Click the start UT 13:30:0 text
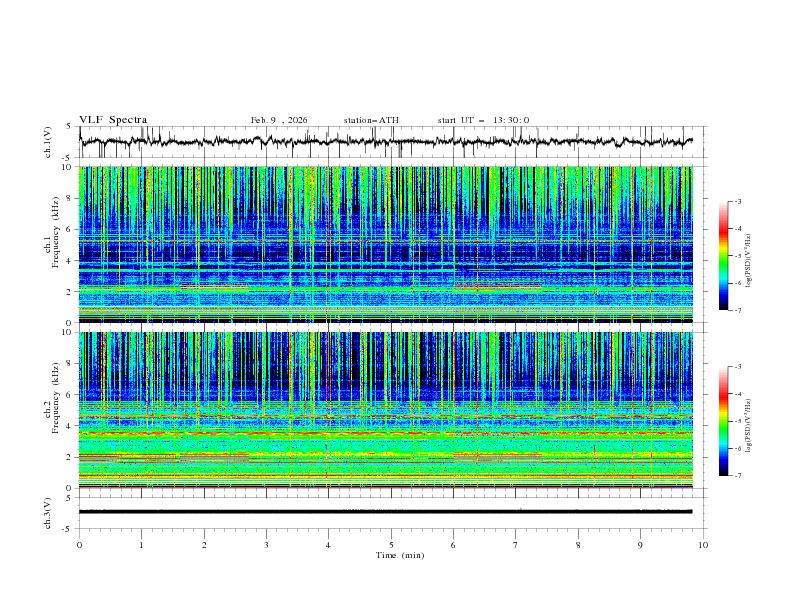792x612 pixels. [x=483, y=120]
